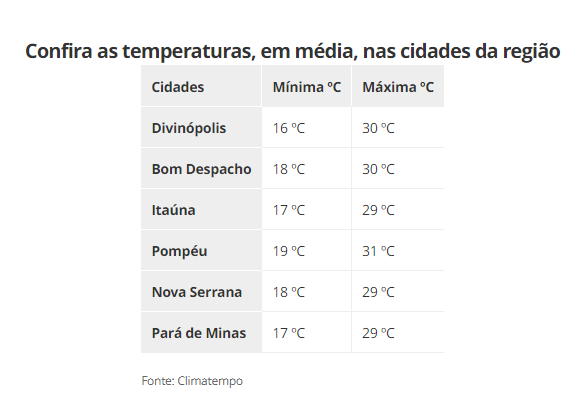The height and width of the screenshot is (416, 577).
Task: Click the Bom Despacho row label
Action: [201, 169]
